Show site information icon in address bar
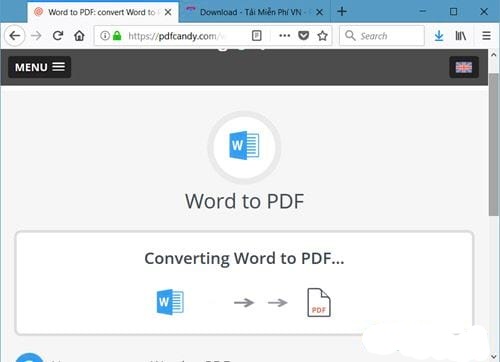 coord(105,35)
